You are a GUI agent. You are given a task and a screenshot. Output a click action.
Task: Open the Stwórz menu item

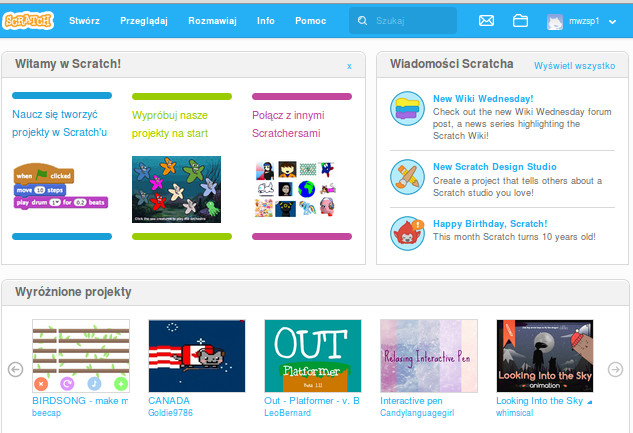(84, 21)
